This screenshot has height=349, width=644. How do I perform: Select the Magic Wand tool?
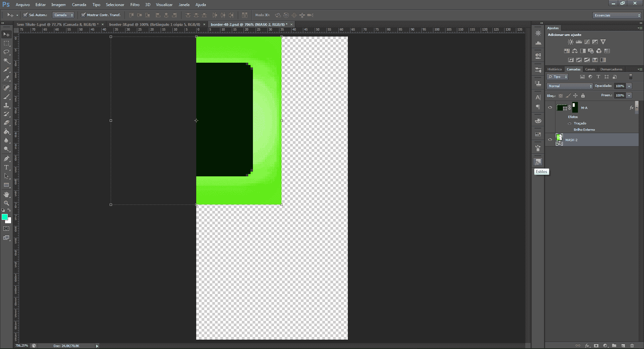coord(6,61)
